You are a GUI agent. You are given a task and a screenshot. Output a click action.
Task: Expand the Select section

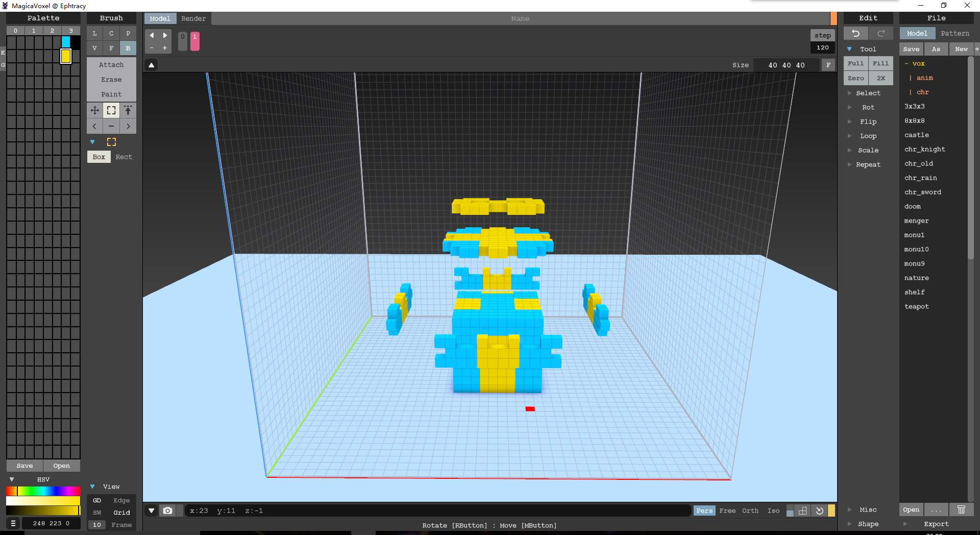[850, 93]
